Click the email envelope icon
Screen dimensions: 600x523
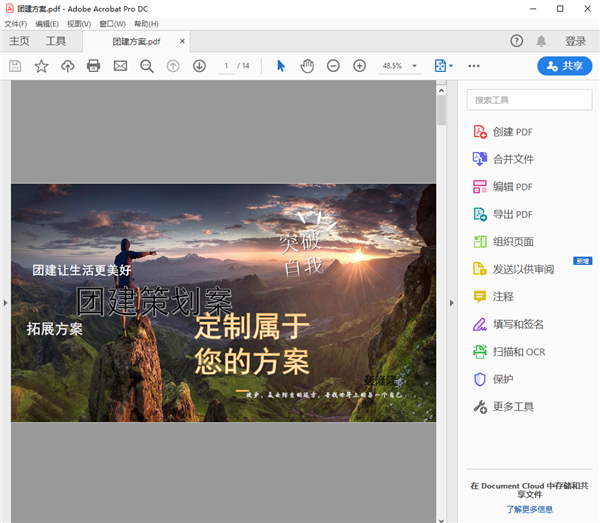click(120, 66)
